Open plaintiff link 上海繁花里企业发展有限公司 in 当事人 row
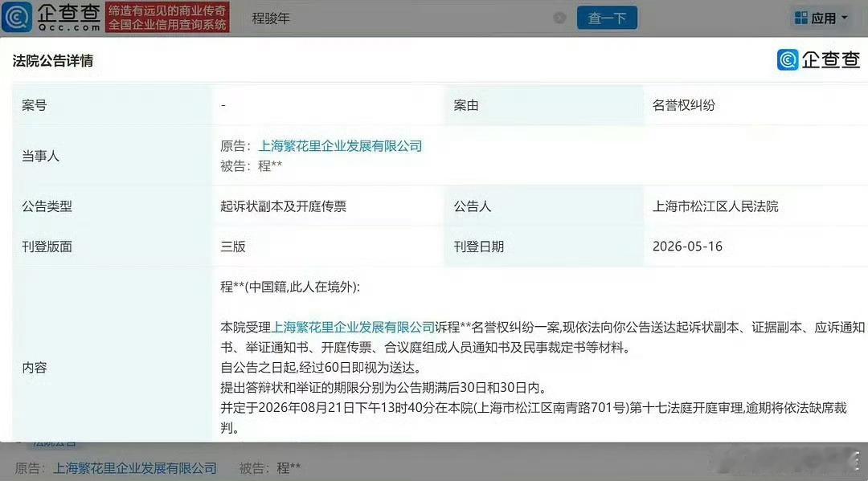The width and height of the screenshot is (868, 481). coord(340,146)
